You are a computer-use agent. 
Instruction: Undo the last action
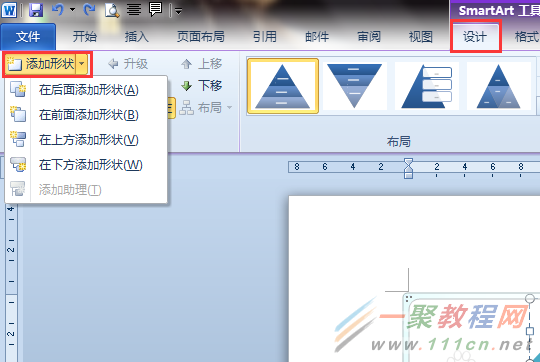pos(58,10)
